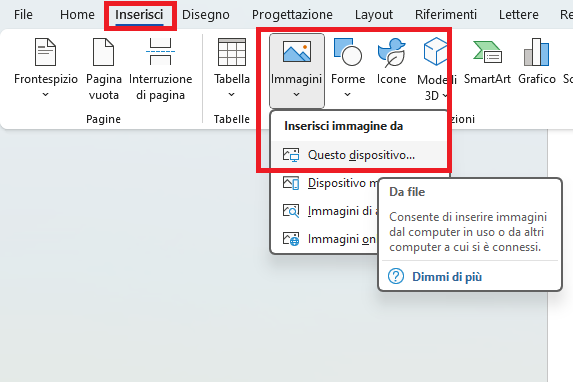The image size is (573, 382).
Task: Open the Lettere tab
Action: click(518, 15)
